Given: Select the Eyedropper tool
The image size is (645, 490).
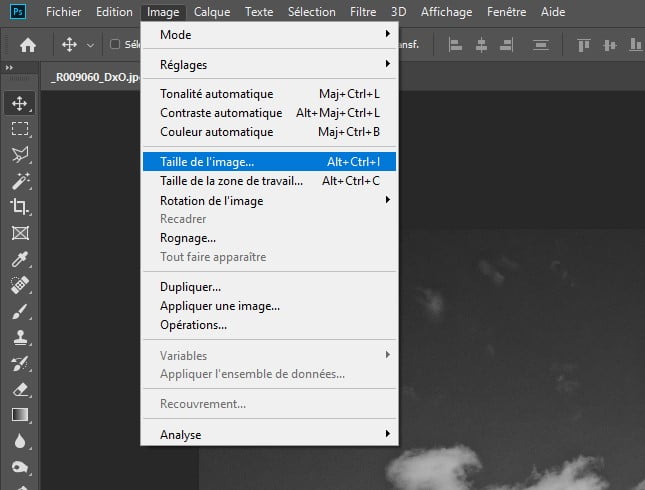Looking at the screenshot, I should click(x=19, y=259).
